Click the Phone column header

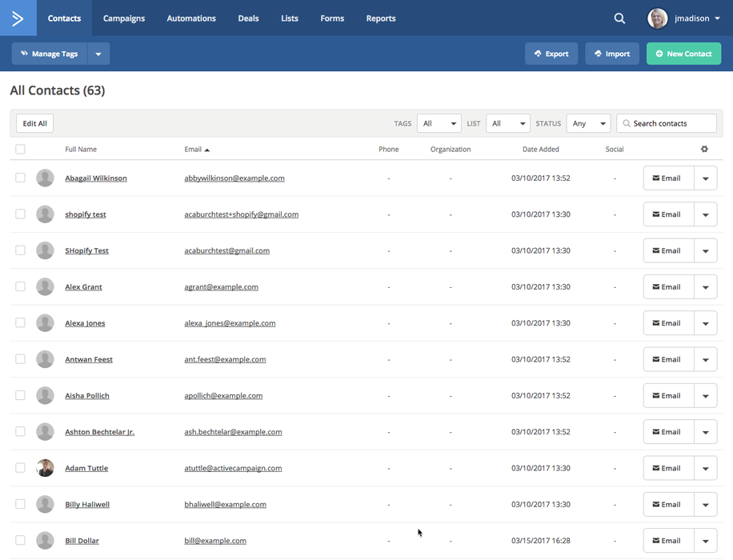388,149
